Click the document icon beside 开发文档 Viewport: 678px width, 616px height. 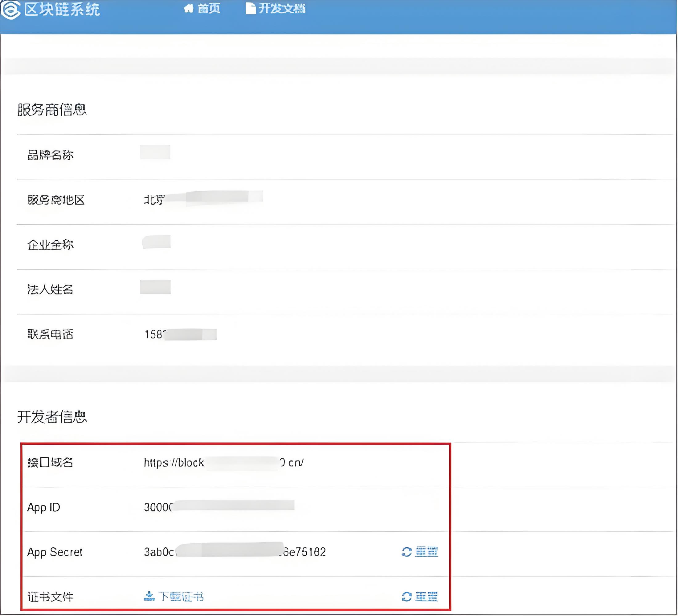pos(251,8)
